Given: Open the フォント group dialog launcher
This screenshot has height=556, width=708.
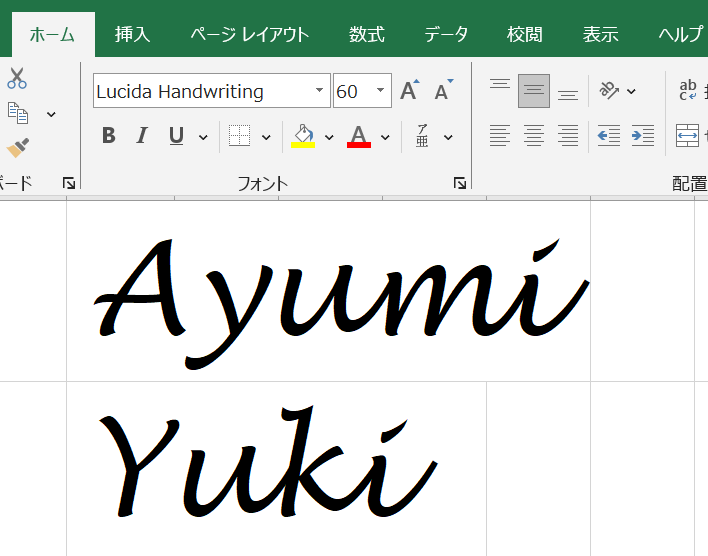Looking at the screenshot, I should pos(459,183).
